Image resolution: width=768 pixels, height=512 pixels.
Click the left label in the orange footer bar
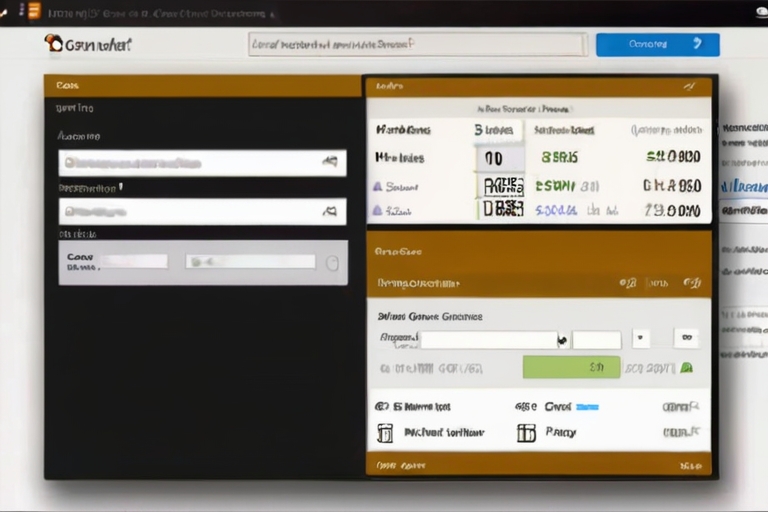401,465
